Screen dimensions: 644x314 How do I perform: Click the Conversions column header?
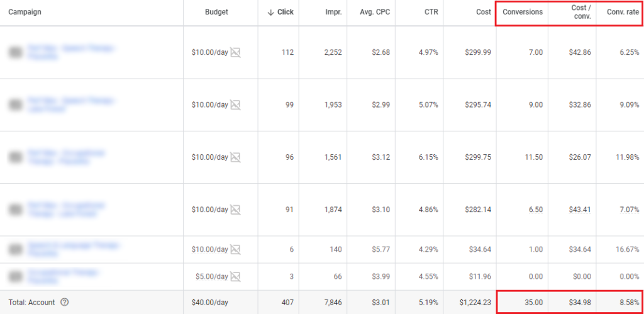click(x=522, y=12)
